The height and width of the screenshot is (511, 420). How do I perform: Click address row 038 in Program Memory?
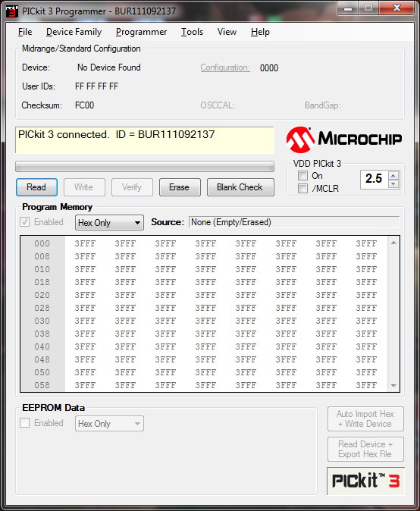click(x=42, y=334)
